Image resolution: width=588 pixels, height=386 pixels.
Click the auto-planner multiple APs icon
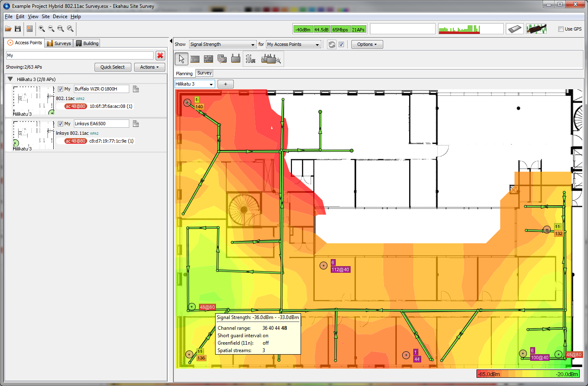[x=271, y=59]
